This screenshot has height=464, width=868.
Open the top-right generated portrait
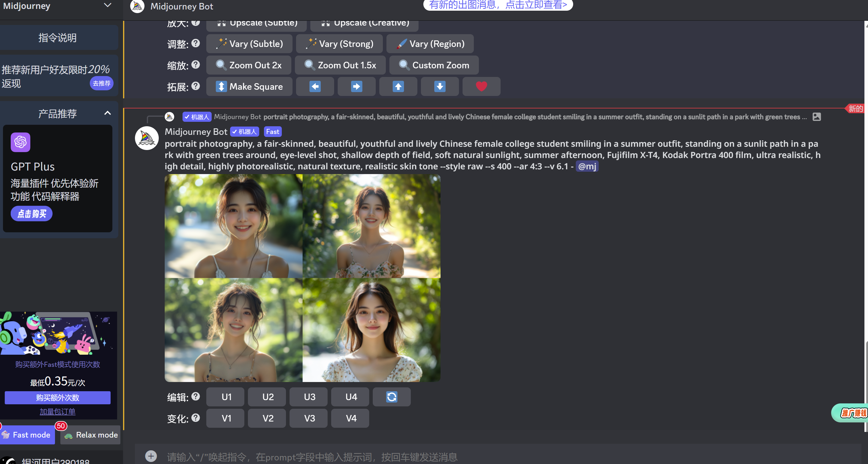click(x=371, y=226)
